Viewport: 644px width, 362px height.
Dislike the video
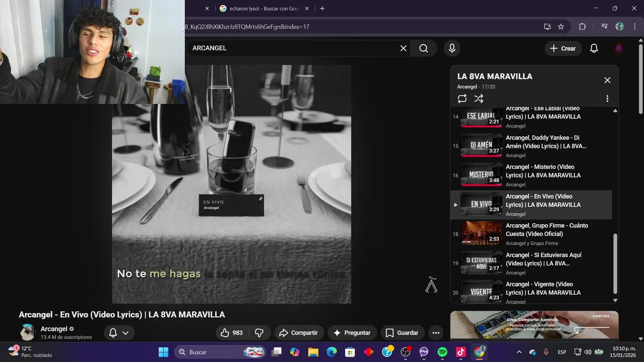[x=259, y=333]
